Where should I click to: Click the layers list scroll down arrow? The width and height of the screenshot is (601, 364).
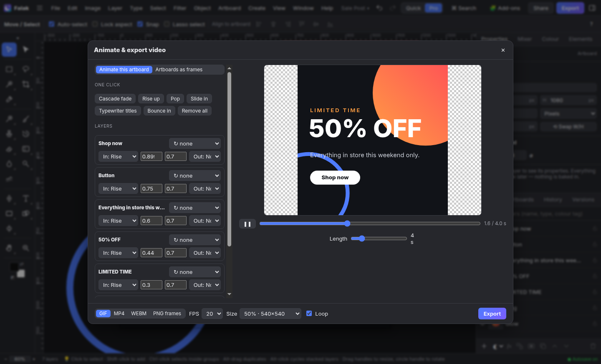(229, 294)
